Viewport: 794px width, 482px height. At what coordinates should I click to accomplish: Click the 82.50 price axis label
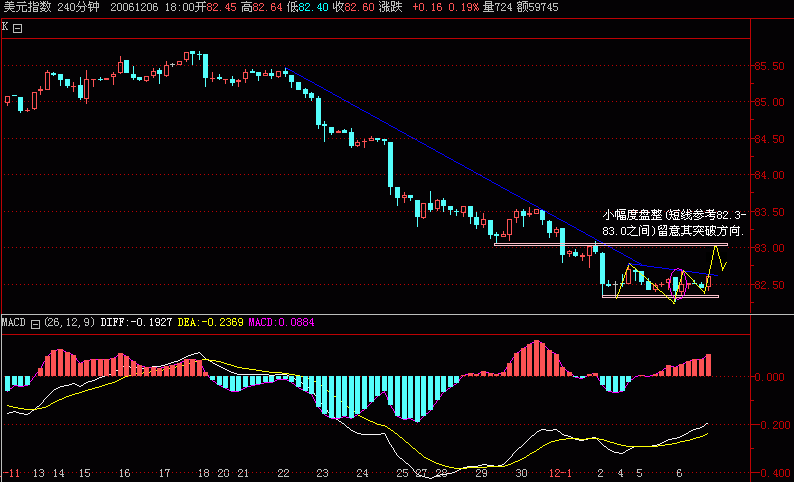click(x=769, y=285)
